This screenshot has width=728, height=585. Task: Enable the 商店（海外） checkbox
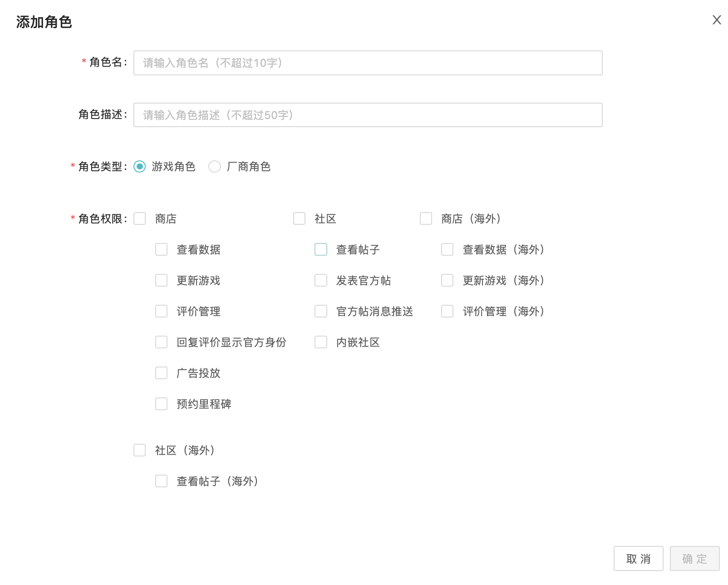coord(426,219)
